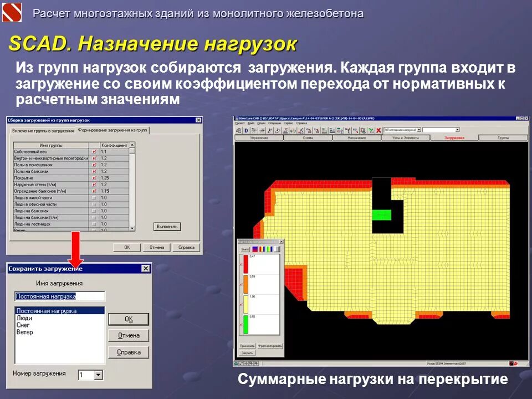The image size is (532, 399).
Task: Click the presentation logo in slide corner
Action: coord(12,12)
